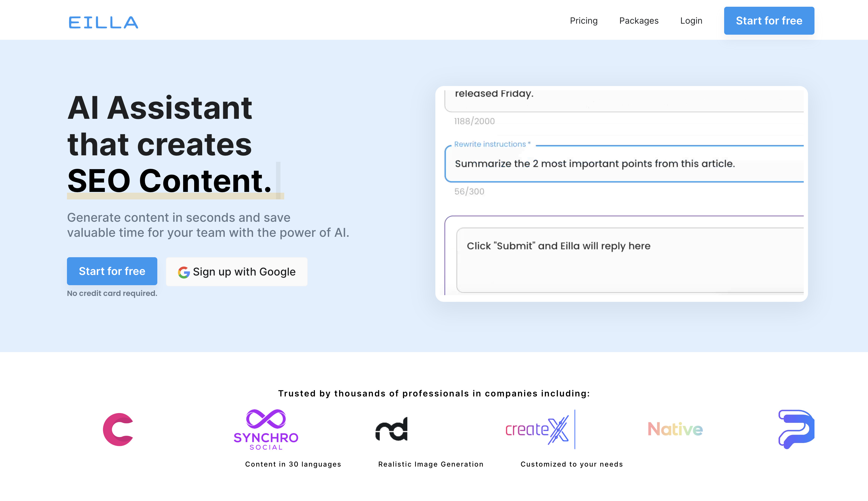Sign up with Google
Viewport: 868px width, 501px height.
[236, 271]
